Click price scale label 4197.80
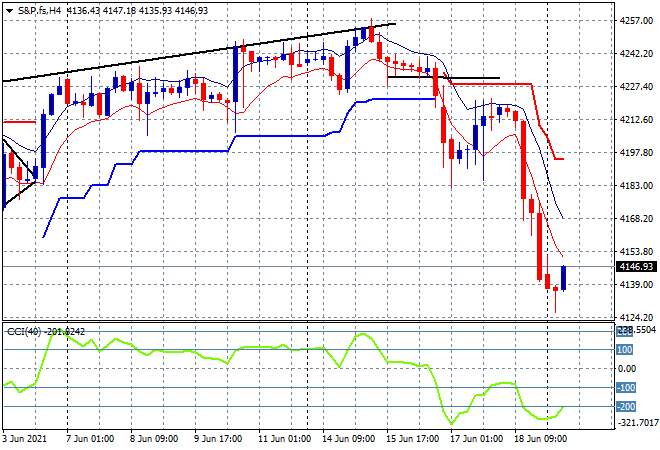Screen dimensions: 660x450 tap(636, 152)
